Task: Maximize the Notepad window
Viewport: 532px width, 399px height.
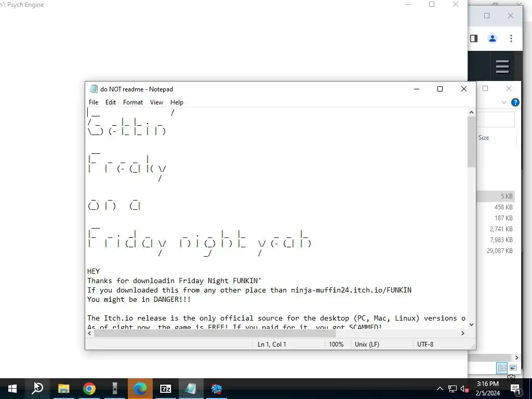Action: 440,89
